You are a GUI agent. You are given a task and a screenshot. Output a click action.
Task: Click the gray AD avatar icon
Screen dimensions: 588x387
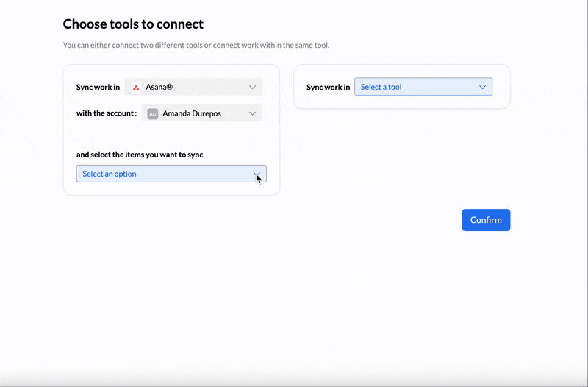(153, 114)
